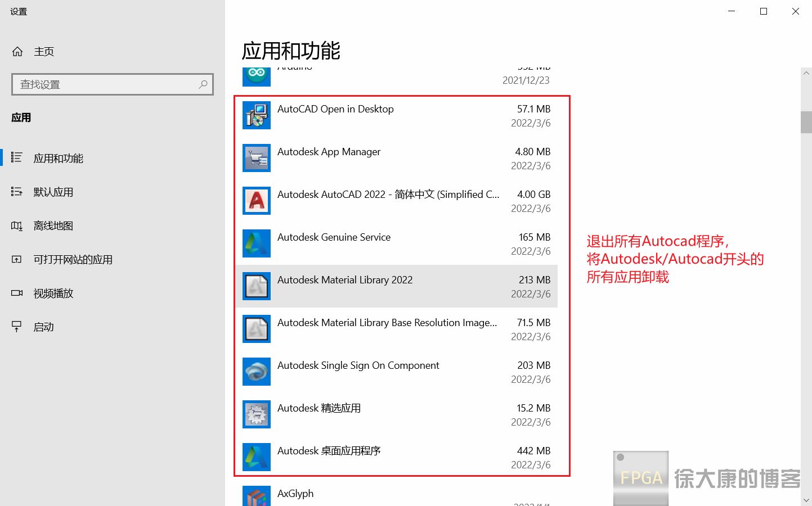The image size is (812, 506).
Task: Select the Autodesk App Manager entry
Action: point(397,158)
